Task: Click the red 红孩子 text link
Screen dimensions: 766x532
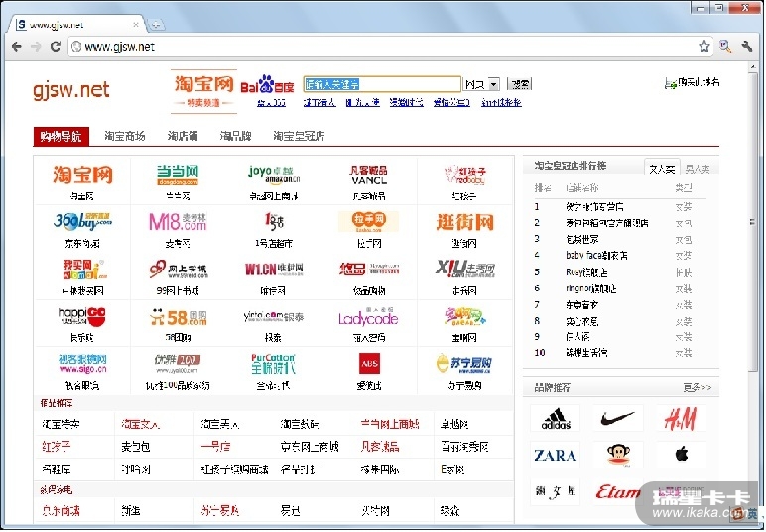Action: pos(57,446)
